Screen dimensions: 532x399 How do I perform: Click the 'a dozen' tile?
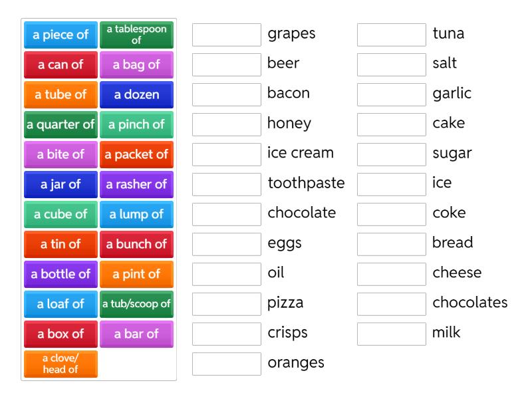coord(136,95)
